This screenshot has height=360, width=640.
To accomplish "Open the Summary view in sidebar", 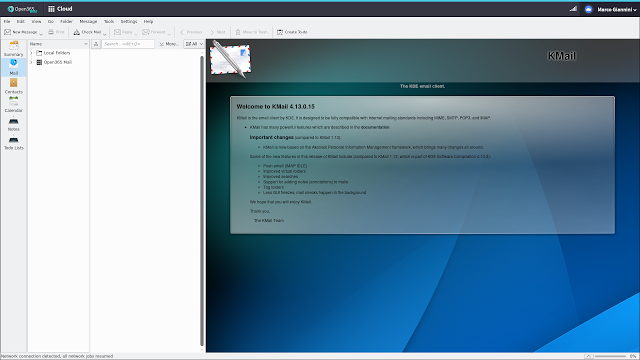I will (13, 49).
